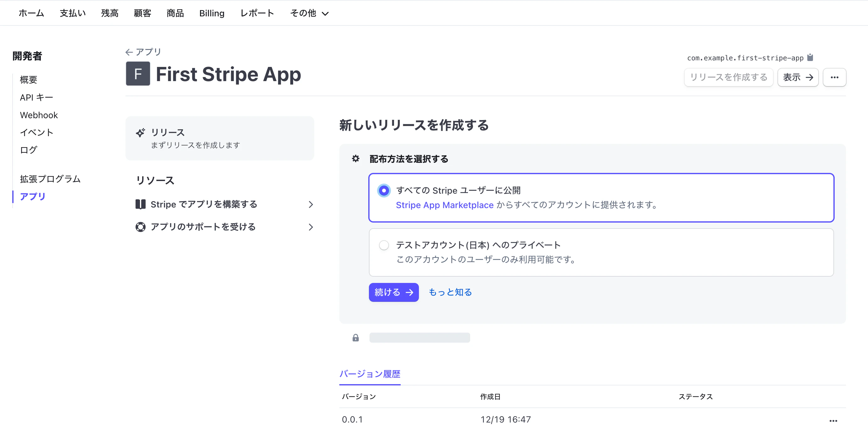Open the three-dot menu in the app header

pyautogui.click(x=834, y=77)
